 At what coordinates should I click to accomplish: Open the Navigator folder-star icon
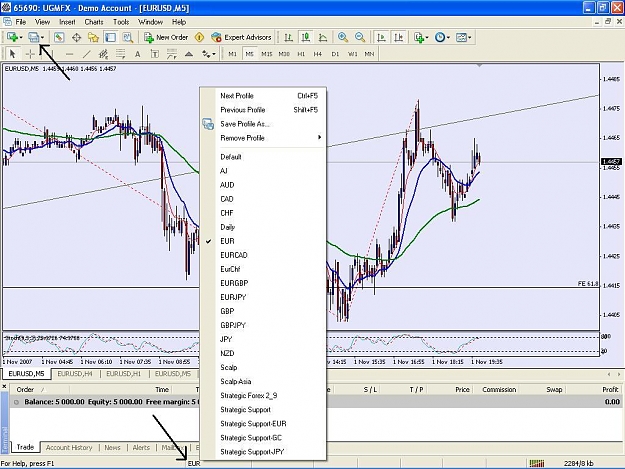(93, 37)
